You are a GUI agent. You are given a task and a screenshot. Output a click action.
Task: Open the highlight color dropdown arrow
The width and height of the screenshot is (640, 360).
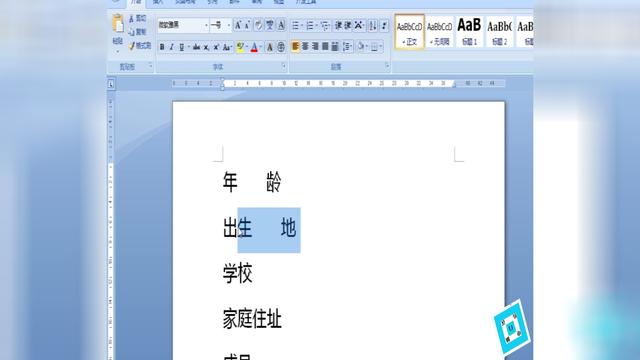click(247, 47)
